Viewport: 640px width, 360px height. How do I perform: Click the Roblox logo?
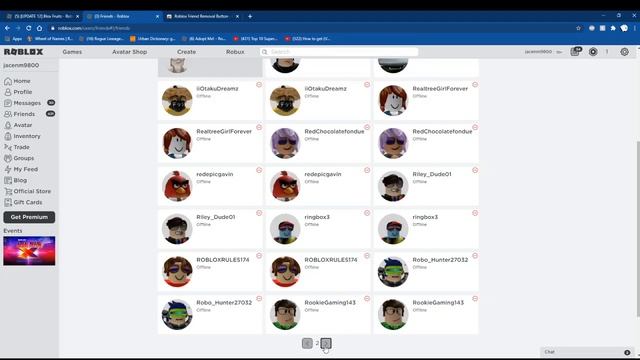tap(23, 52)
